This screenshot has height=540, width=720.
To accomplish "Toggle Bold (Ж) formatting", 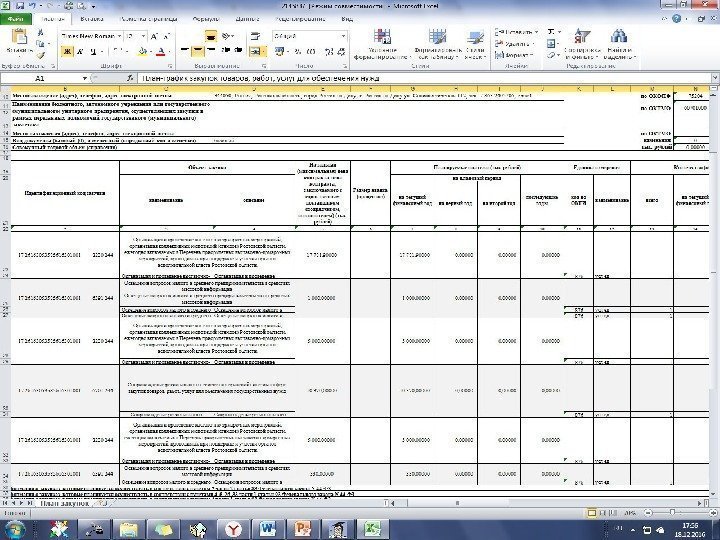I will coord(67,51).
